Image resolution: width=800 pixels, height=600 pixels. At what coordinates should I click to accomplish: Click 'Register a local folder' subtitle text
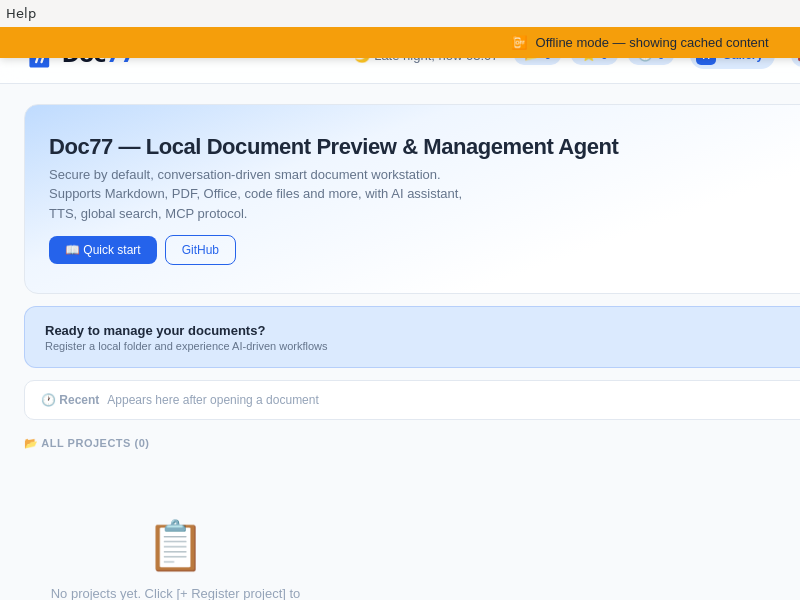click(186, 346)
